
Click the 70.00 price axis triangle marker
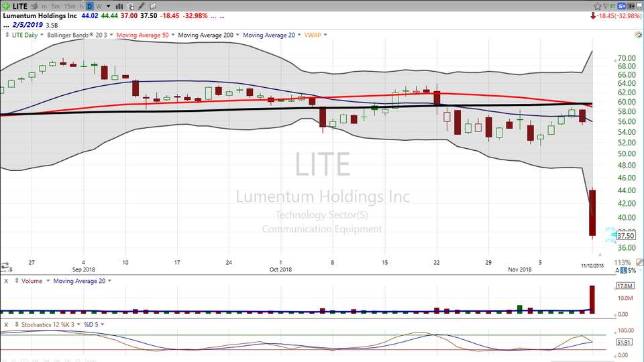pos(615,60)
